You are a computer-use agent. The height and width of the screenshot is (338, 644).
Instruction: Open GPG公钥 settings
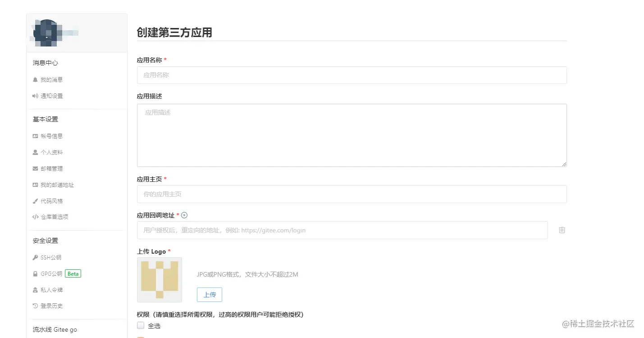click(51, 273)
